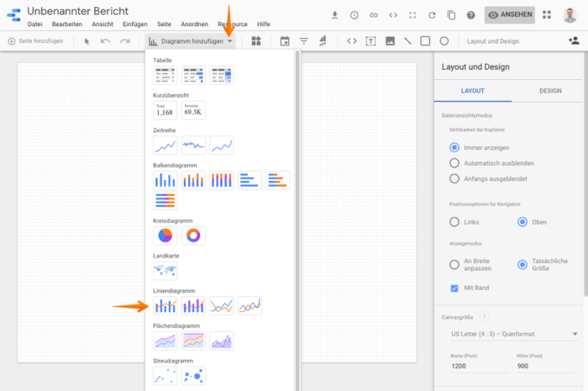This screenshot has width=588, height=391.
Task: Insert a filter control
Action: point(304,41)
